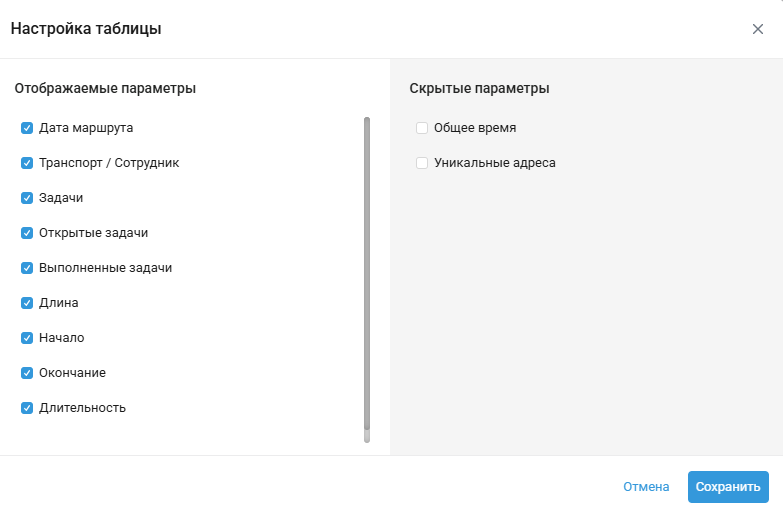Uncheck the Окончание checkbox

coord(27,373)
